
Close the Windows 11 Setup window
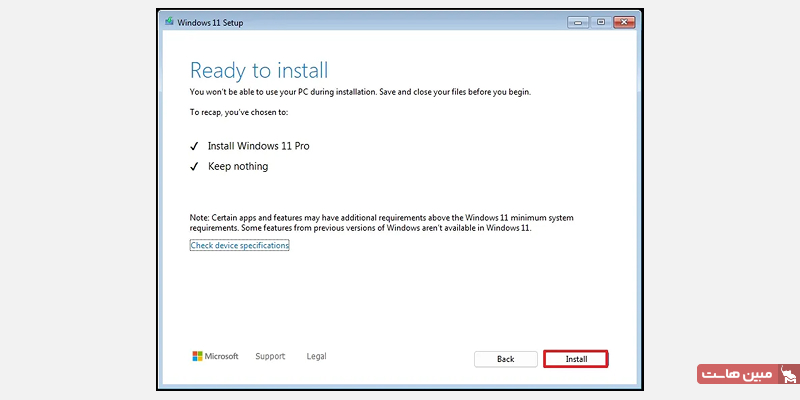[624, 22]
